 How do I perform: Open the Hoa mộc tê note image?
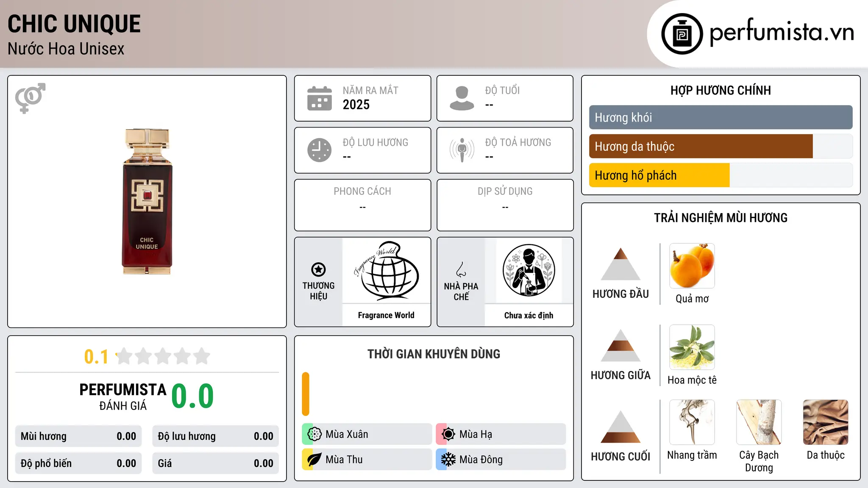click(692, 347)
